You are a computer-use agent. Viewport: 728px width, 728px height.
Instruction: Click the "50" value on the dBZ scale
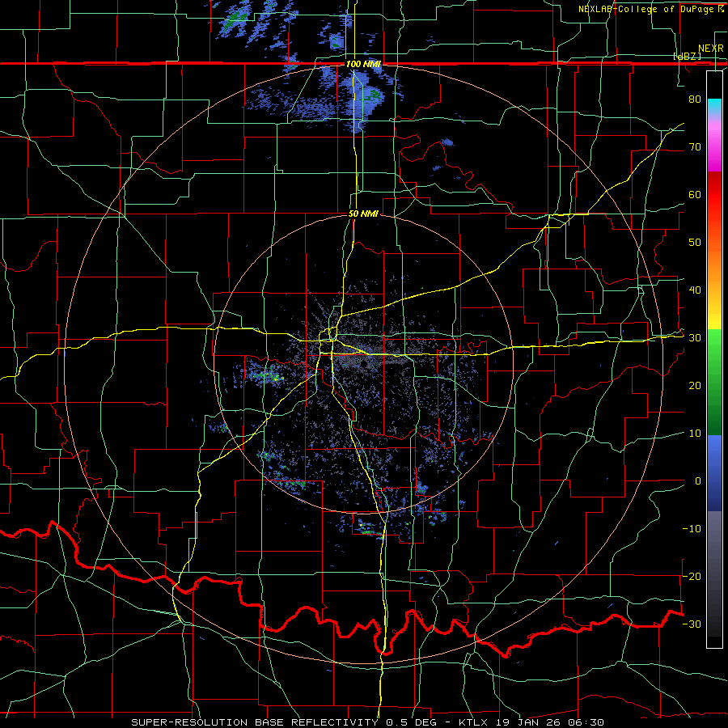pos(695,243)
